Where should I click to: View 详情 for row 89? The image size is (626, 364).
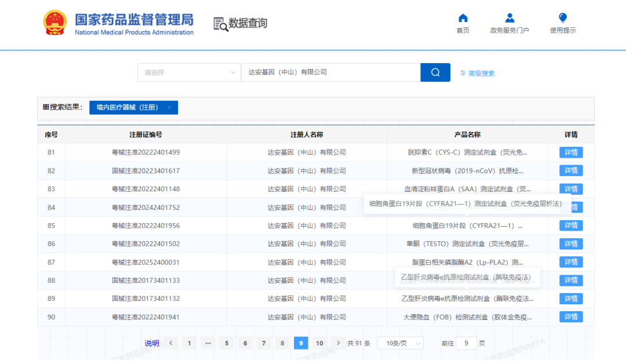[x=571, y=299]
